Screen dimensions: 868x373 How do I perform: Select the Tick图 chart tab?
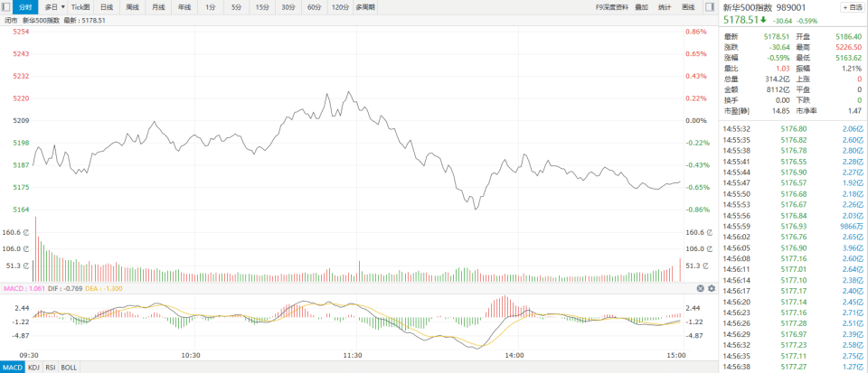coord(81,6)
